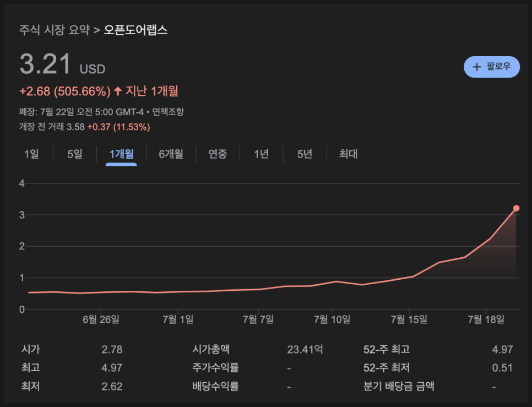The image size is (532, 407).
Task: Click the 7월 15일 axis label
Action: tap(409, 319)
